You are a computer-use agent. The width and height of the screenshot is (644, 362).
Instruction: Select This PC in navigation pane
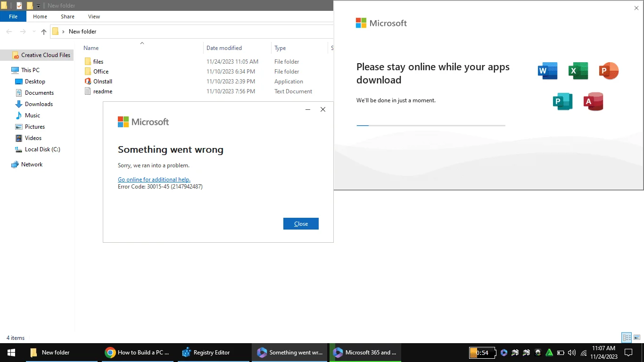point(30,70)
